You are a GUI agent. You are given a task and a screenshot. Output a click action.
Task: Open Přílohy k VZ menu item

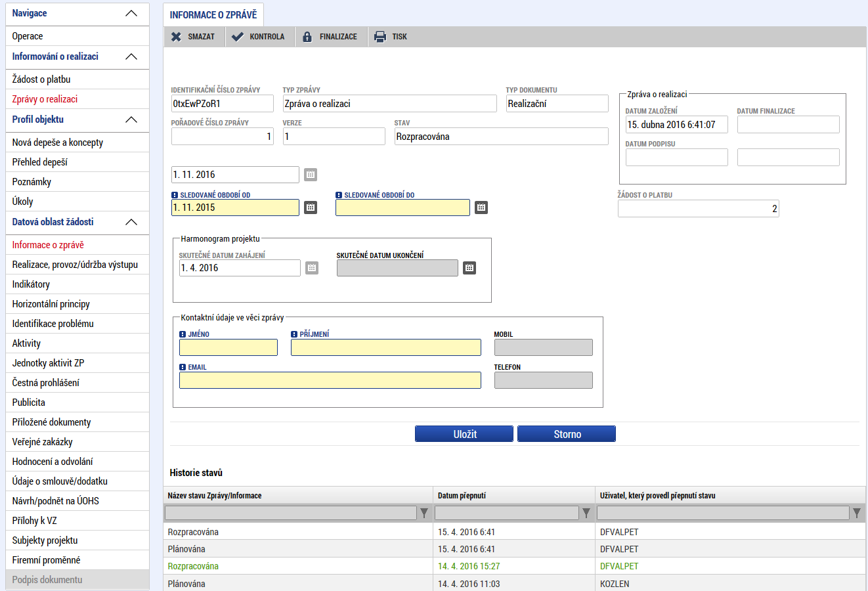[x=77, y=521]
